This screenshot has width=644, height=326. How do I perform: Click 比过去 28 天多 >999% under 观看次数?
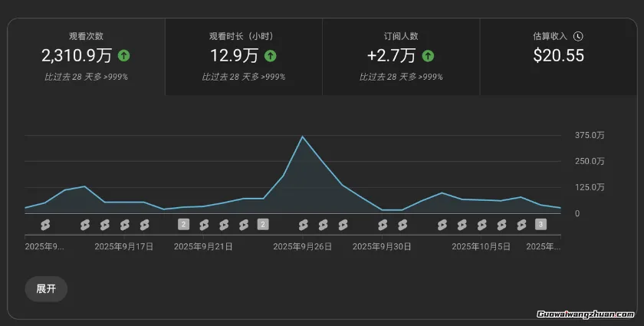(x=86, y=77)
